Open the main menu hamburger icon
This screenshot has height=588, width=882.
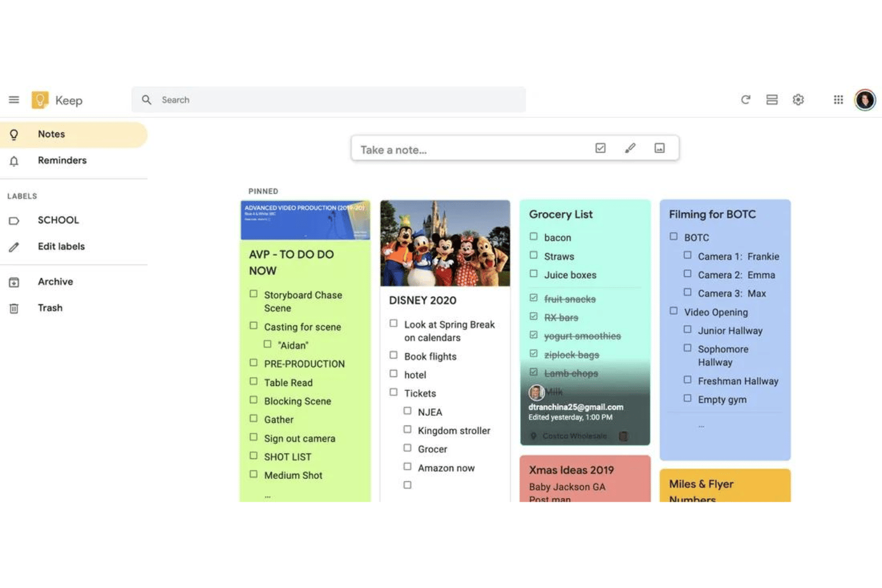coord(14,99)
